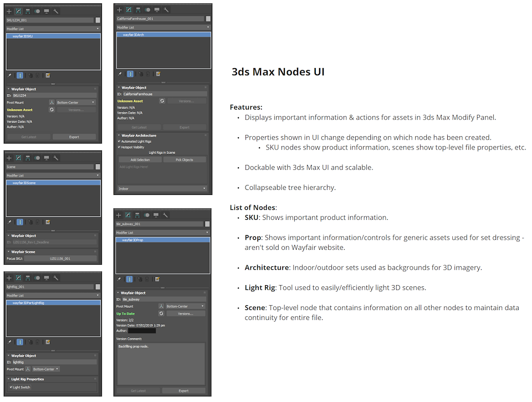Click the Add Selection button
Viewport: 532px width, 402px height.
pyautogui.click(x=140, y=159)
